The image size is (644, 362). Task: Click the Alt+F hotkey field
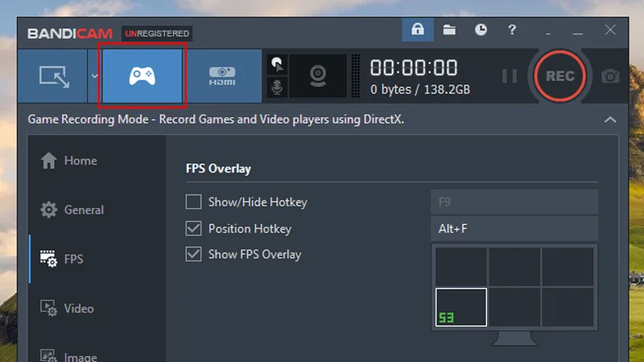[514, 228]
